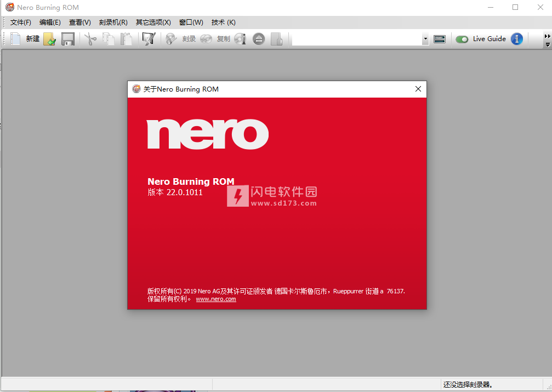Click the scissors cut icon
Viewport: 552px width, 392px height.
(90, 39)
